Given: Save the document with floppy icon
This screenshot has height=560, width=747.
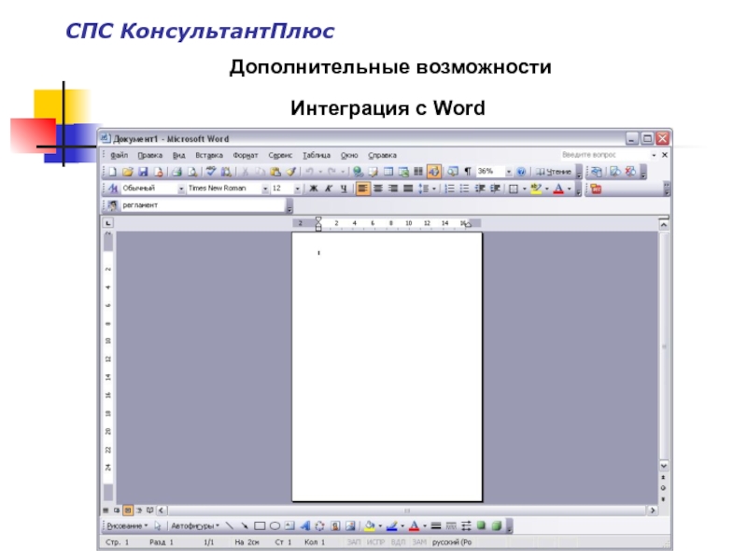Looking at the screenshot, I should (x=143, y=172).
